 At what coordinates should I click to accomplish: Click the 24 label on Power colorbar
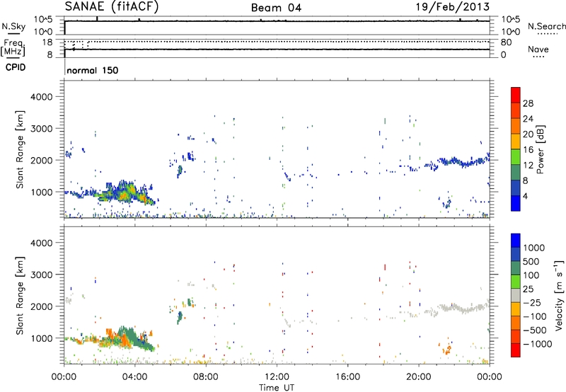(x=528, y=119)
